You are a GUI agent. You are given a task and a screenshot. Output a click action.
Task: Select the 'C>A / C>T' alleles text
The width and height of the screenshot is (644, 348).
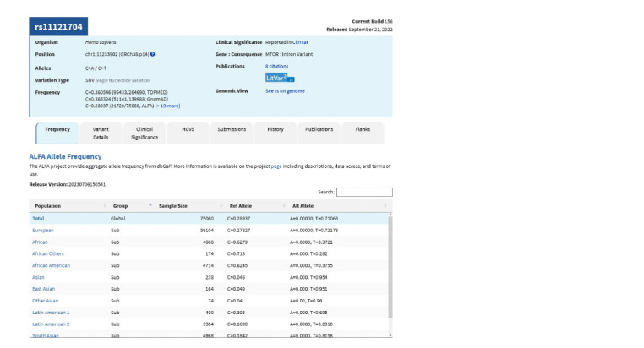(x=96, y=68)
